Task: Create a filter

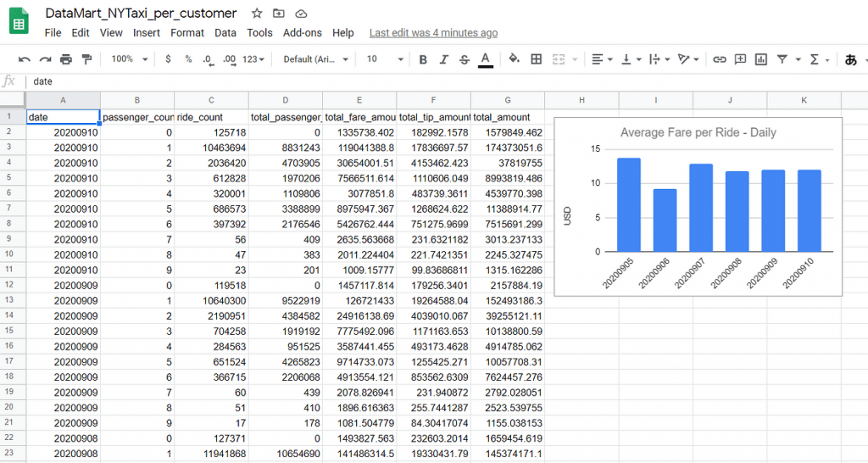Action: [782, 59]
